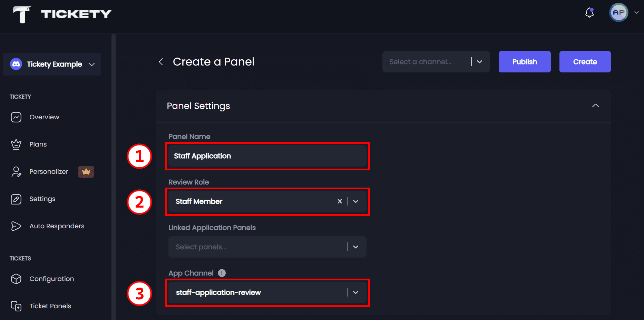
Task: Click the Create button
Action: click(x=585, y=62)
